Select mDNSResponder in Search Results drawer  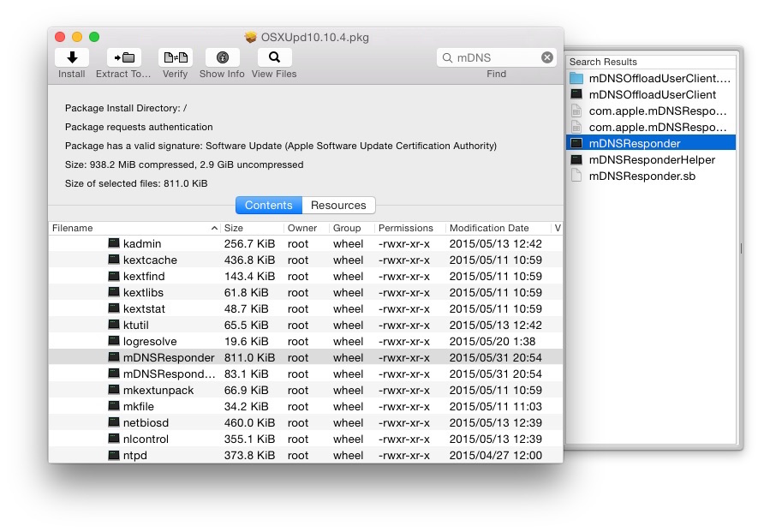[x=651, y=143]
